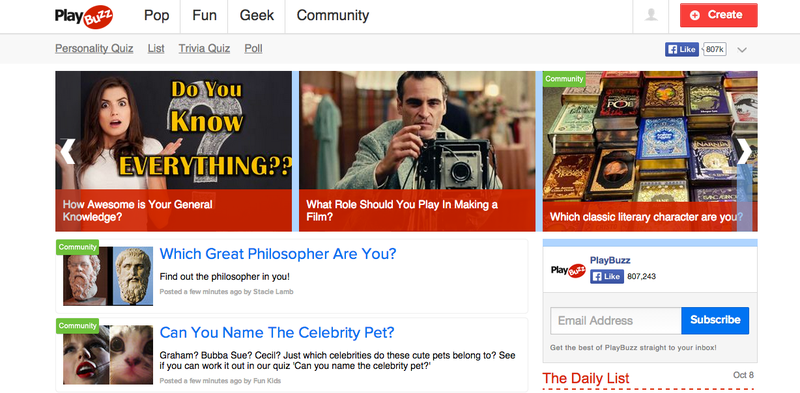The image size is (800, 393).
Task: Open the film role quiz banner
Action: pos(417,151)
